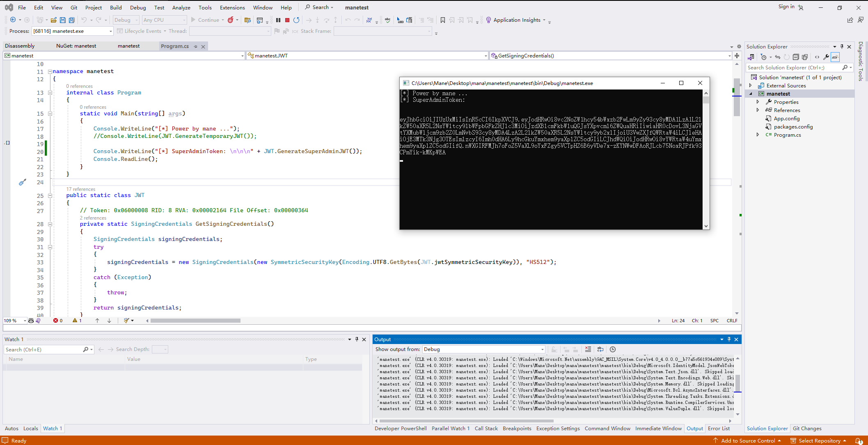868x445 pixels.
Task: Open the Extensions menu
Action: tap(232, 7)
